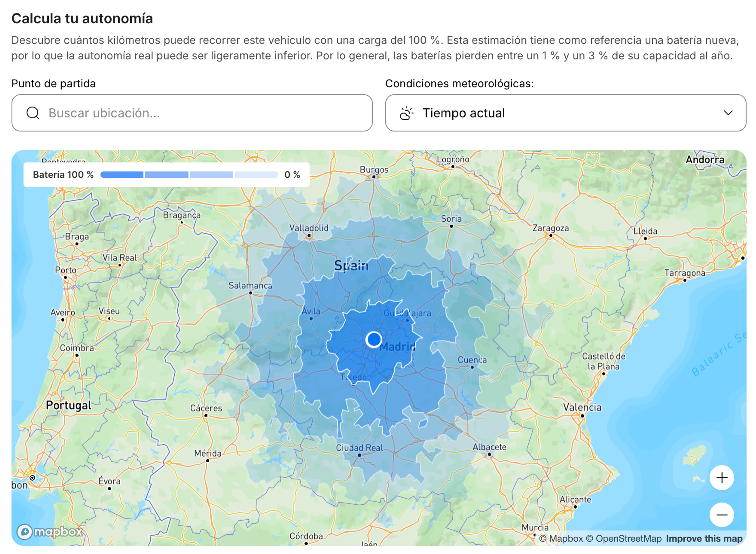Focus the Buscar ubicación search field
This screenshot has height=554, width=756.
192,113
